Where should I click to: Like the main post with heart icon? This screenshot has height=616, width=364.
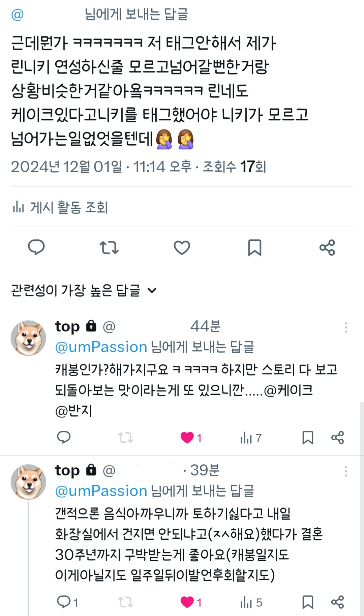click(182, 247)
